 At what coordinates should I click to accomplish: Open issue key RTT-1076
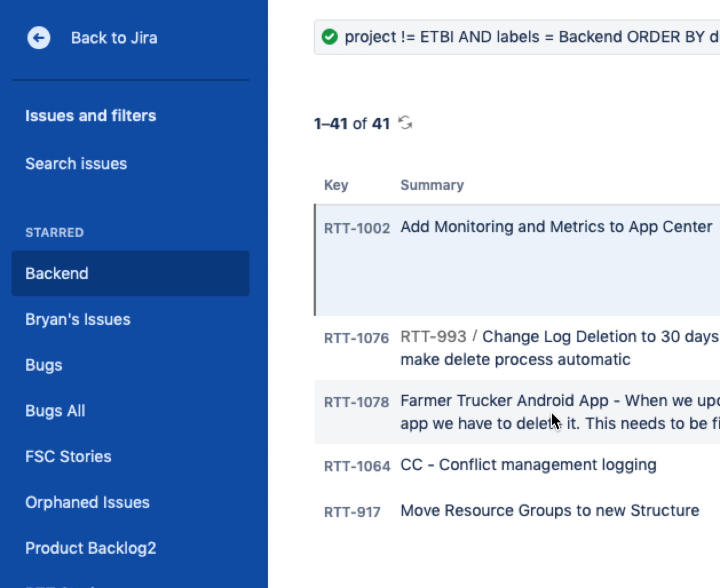click(357, 338)
